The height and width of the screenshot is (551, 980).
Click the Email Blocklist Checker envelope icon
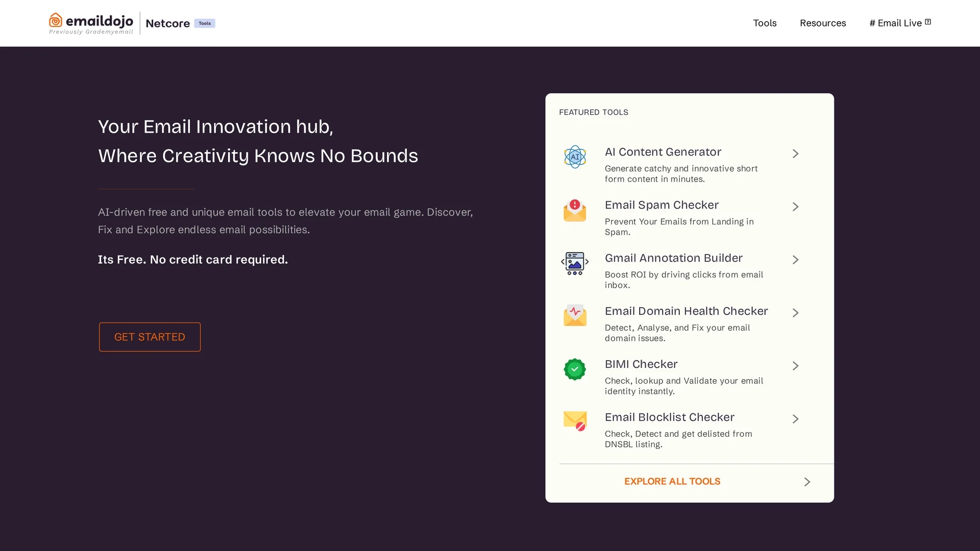click(575, 421)
